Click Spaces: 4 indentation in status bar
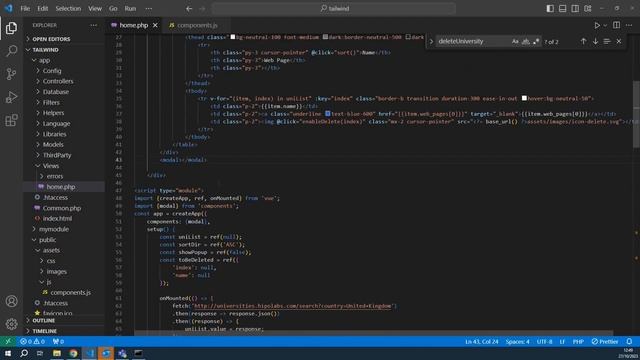Viewport: 640px width, 360px height. pos(517,341)
